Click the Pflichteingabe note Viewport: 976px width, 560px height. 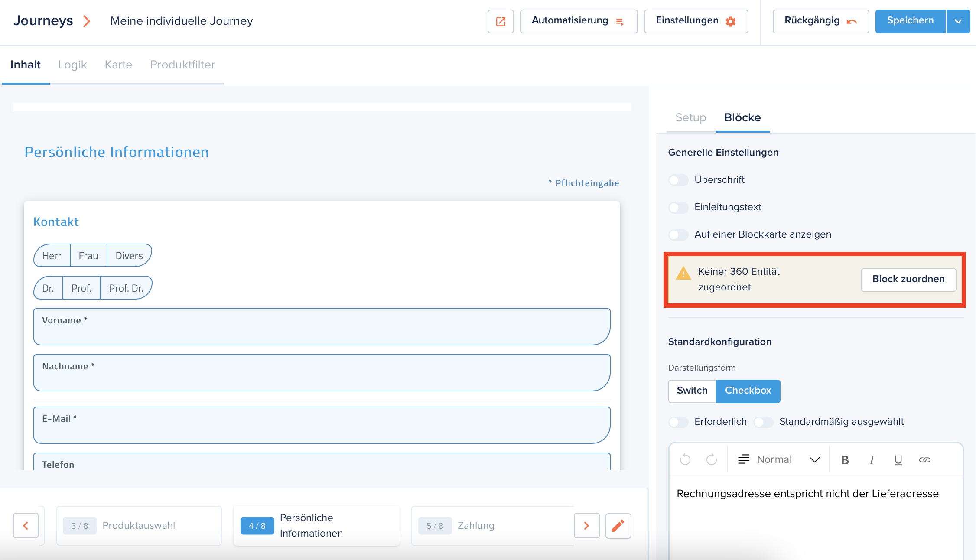tap(583, 183)
